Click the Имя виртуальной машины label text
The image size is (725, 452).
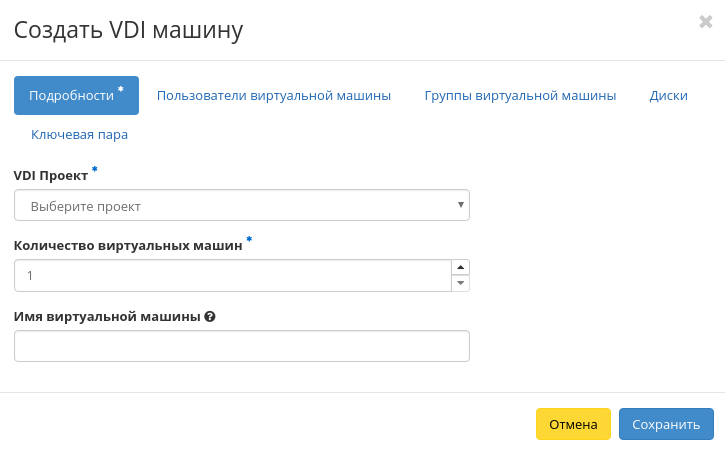(x=106, y=316)
